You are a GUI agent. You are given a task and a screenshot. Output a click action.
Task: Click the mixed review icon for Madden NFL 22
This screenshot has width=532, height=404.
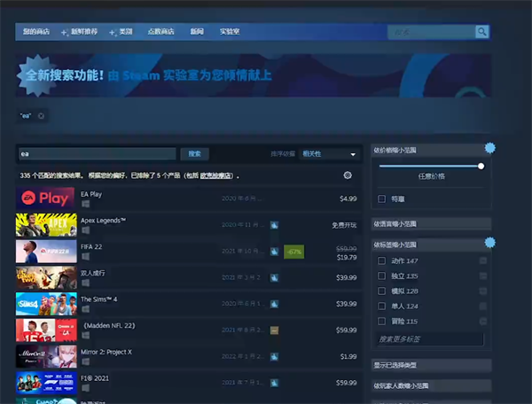pyautogui.click(x=274, y=330)
